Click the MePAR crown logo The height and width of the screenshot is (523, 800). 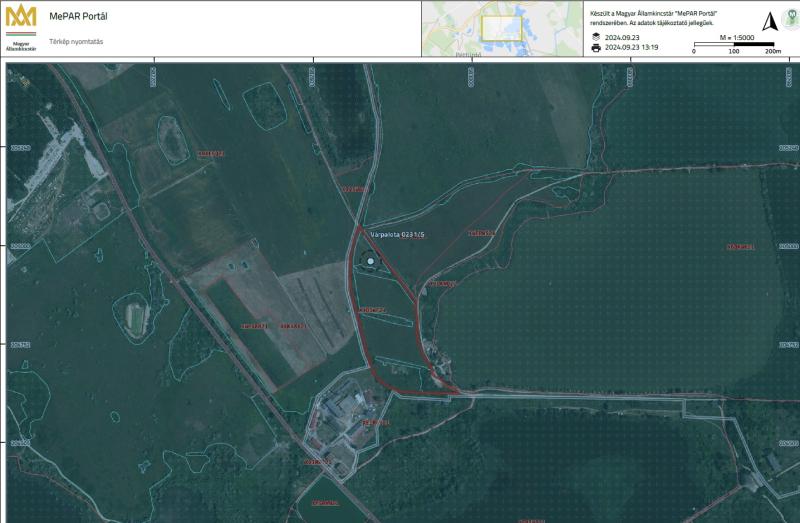(x=20, y=21)
